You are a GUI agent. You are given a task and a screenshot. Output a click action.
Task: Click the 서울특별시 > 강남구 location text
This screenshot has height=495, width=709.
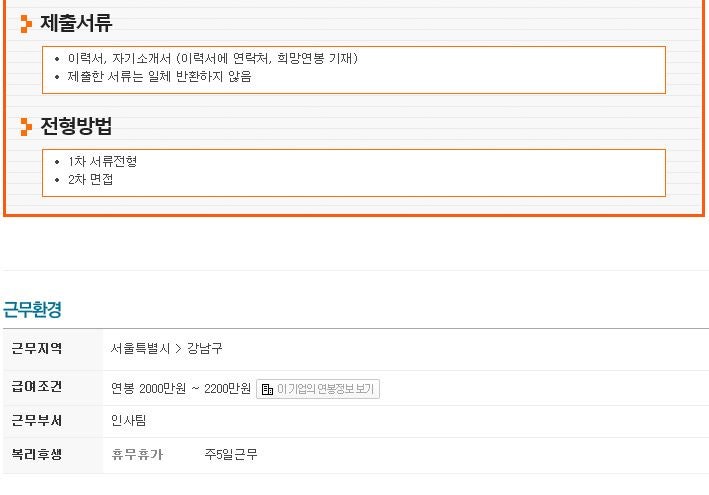(x=166, y=349)
